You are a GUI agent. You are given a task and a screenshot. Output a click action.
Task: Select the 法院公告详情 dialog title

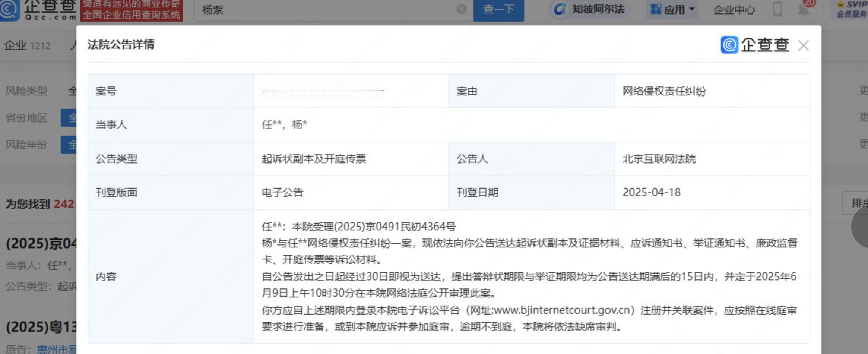point(121,45)
